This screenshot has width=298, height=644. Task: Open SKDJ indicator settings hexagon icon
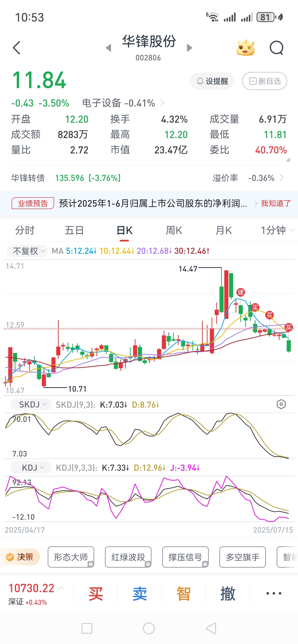click(x=281, y=404)
